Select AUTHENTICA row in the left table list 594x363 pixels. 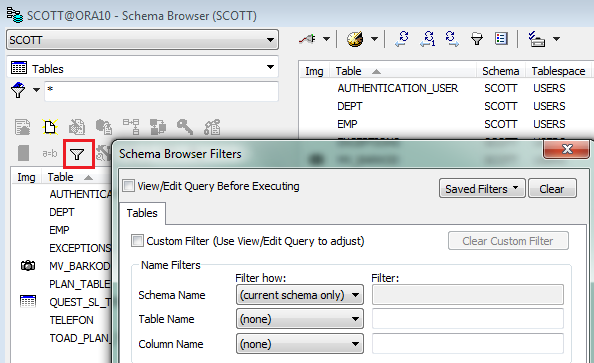80,194
